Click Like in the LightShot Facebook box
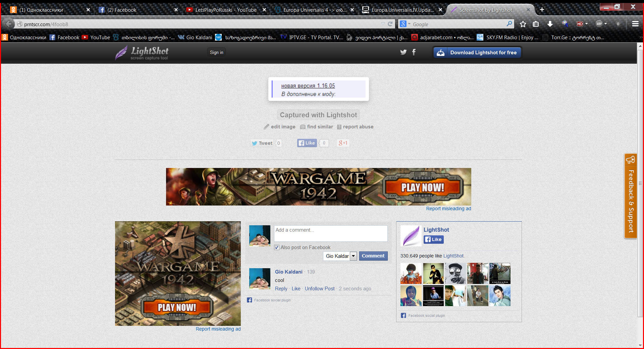 [434, 239]
